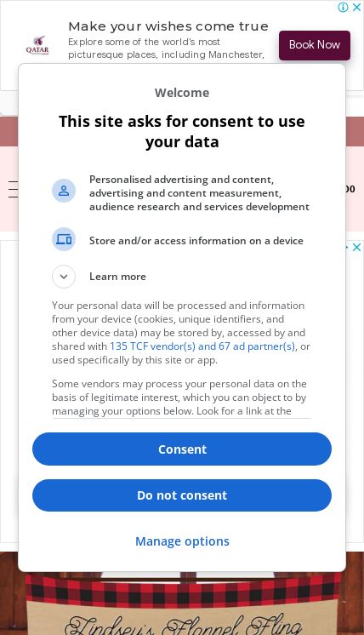Select Do not consent

tap(182, 495)
